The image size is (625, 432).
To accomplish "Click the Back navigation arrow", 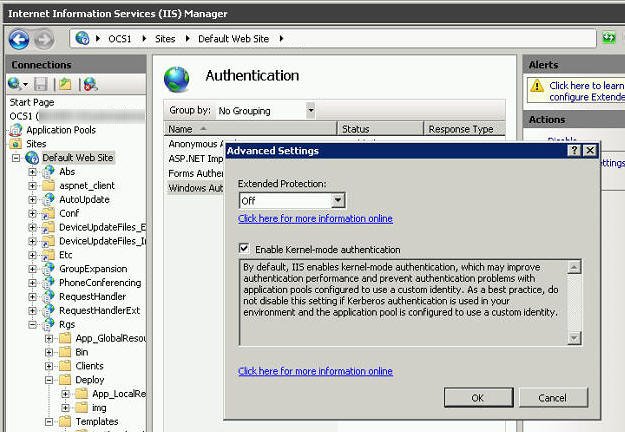I will (19, 39).
